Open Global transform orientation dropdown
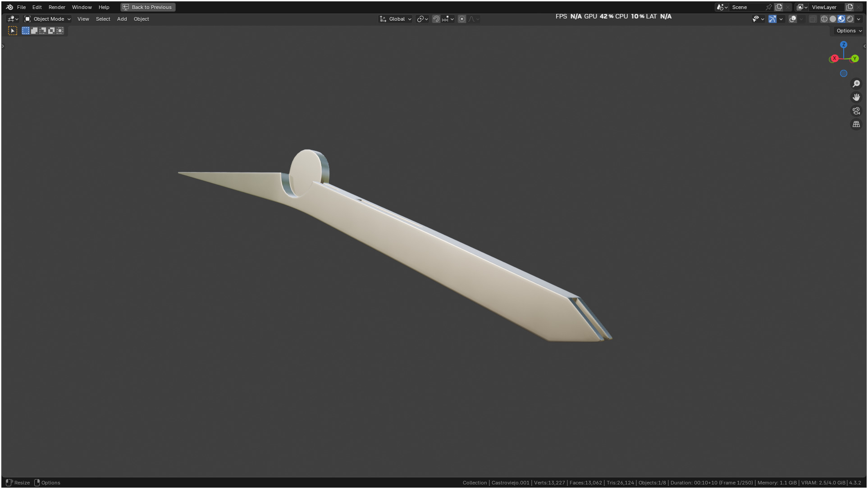 (396, 19)
